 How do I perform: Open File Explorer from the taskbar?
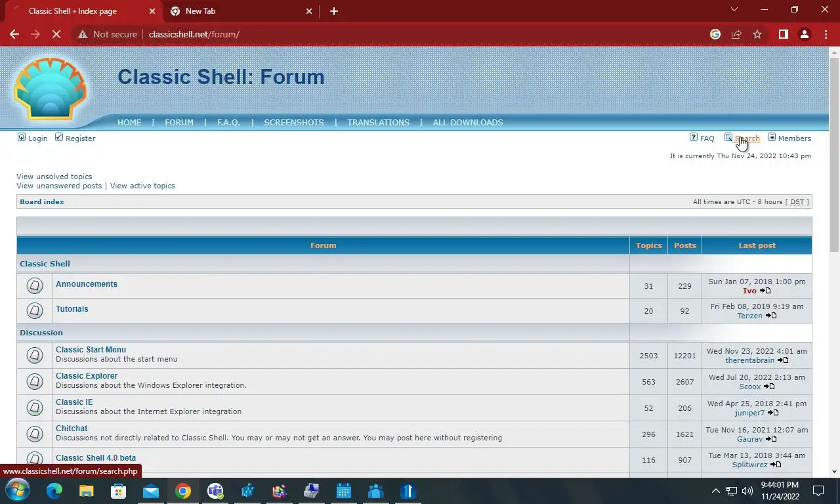(x=87, y=491)
